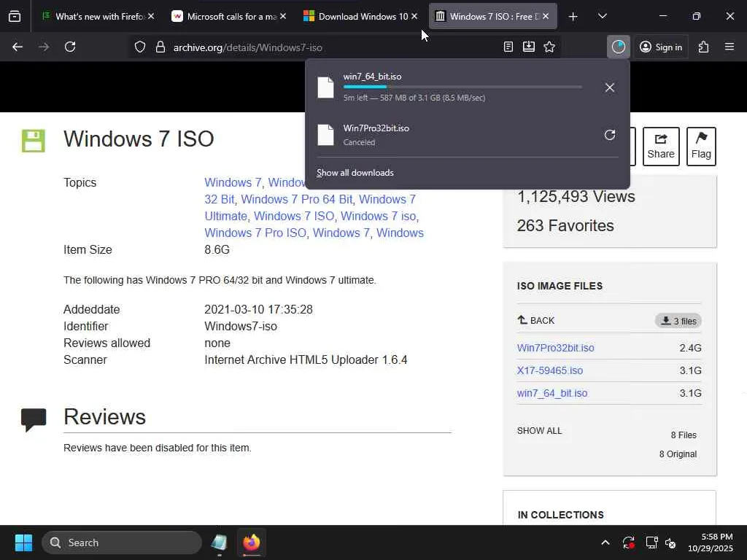The height and width of the screenshot is (560, 747).
Task: Click the win7_64_bit.iso progress bar
Action: pyautogui.click(x=462, y=87)
